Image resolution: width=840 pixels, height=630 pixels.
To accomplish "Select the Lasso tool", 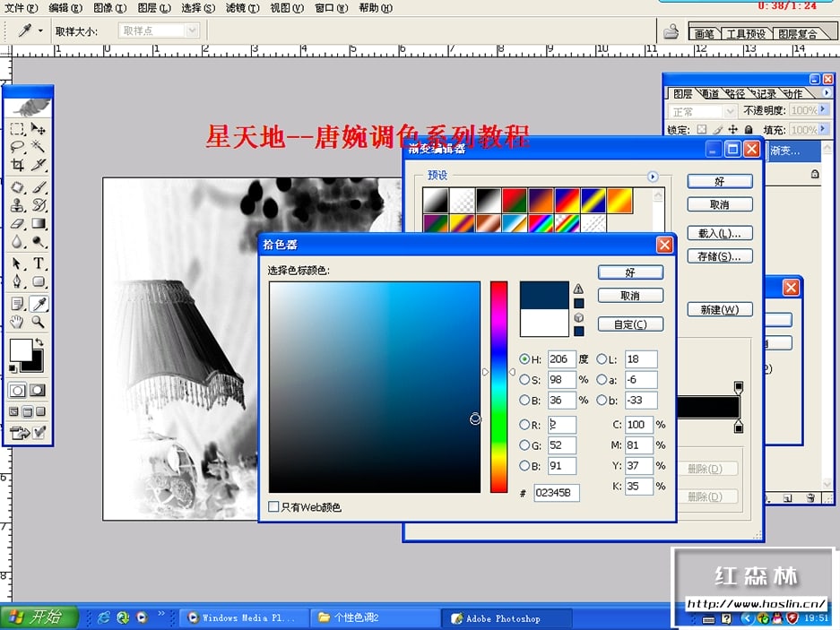I will coord(17,146).
